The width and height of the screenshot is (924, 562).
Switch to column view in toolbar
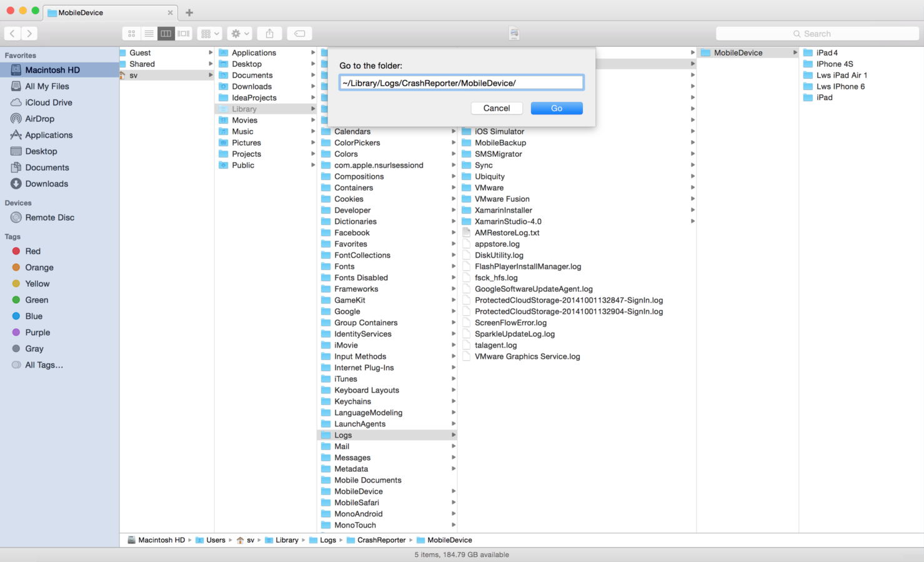166,34
